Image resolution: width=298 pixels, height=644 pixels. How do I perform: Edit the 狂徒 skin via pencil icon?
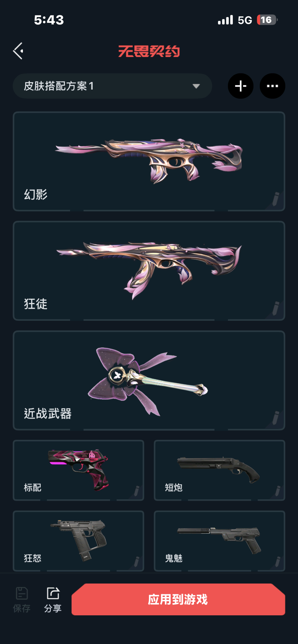click(276, 308)
